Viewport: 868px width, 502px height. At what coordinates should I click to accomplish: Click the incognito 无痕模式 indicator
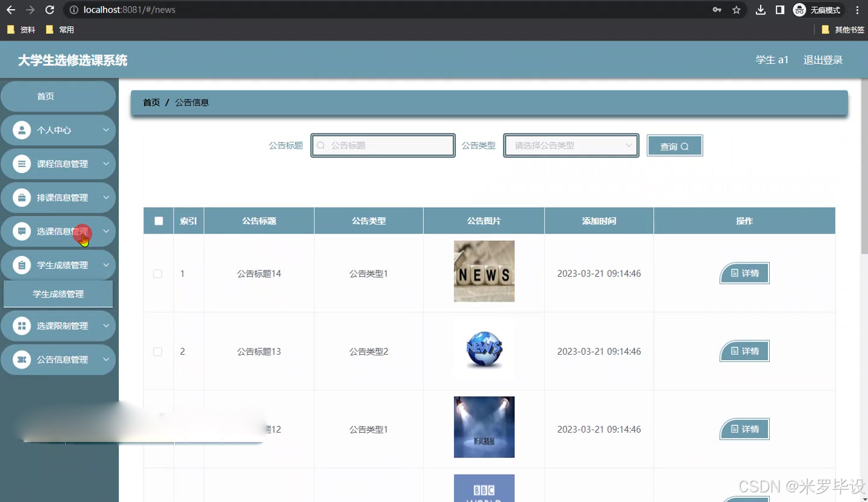(x=817, y=10)
